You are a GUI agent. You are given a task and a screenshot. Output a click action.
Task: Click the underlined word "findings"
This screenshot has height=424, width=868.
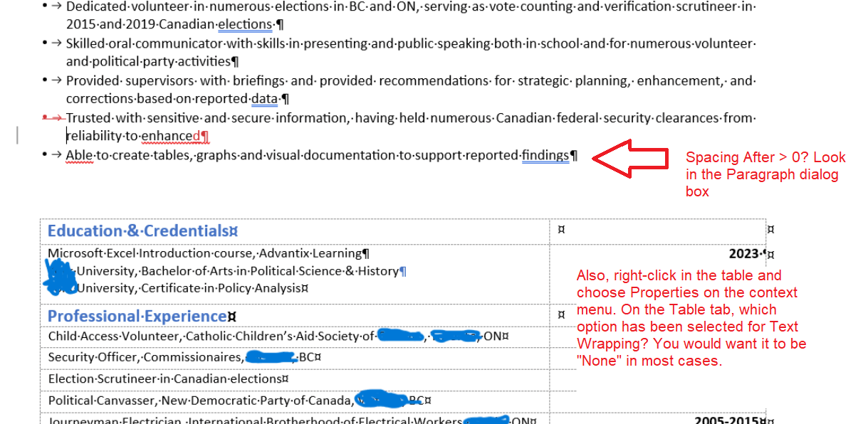545,155
